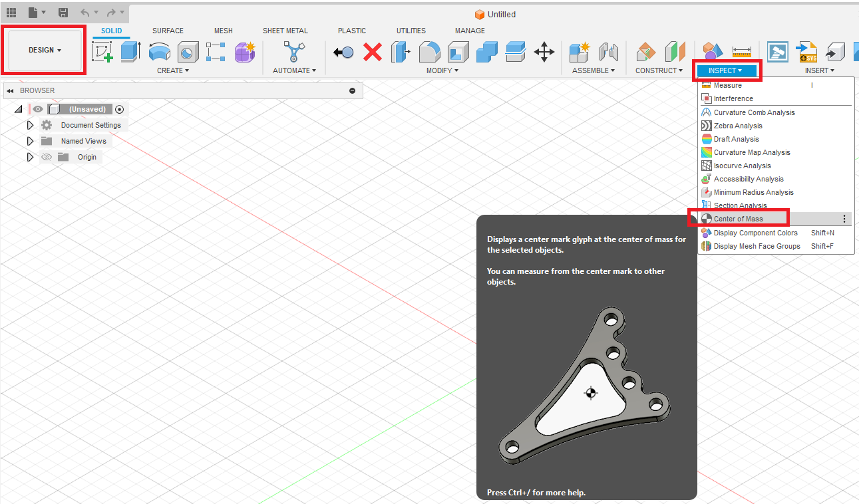Select the red X Delete command
Image resolution: width=859 pixels, height=504 pixels.
click(375, 52)
